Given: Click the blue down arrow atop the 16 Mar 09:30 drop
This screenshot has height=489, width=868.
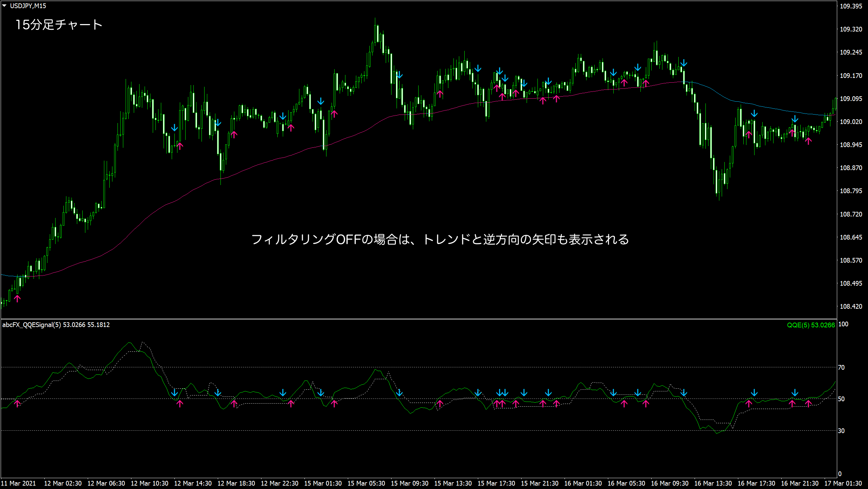Looking at the screenshot, I should coord(684,63).
